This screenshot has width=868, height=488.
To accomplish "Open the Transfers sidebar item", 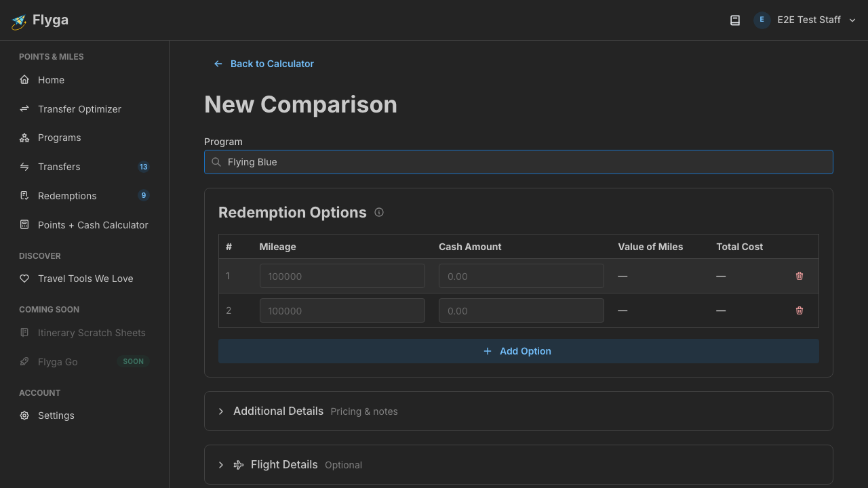I will tap(84, 167).
